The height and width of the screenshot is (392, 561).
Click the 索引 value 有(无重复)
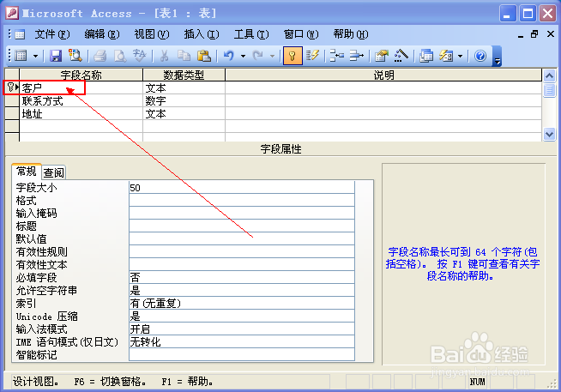click(x=242, y=304)
